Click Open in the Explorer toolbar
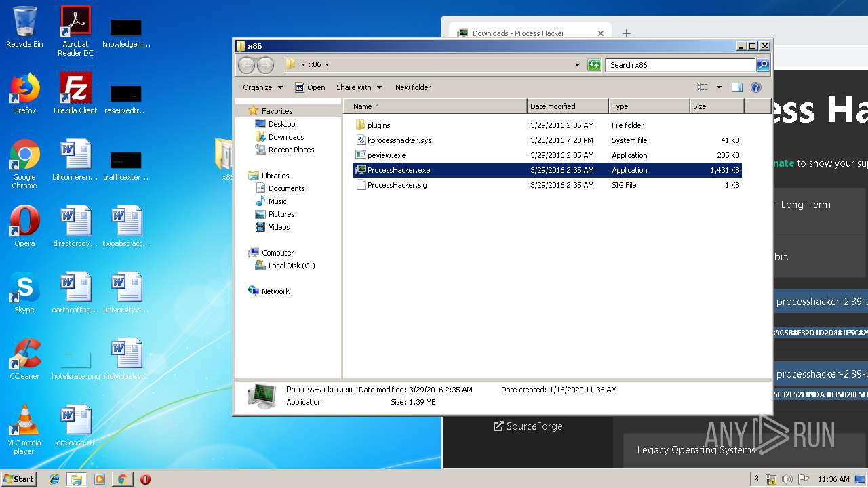This screenshot has width=868, height=488. click(310, 87)
